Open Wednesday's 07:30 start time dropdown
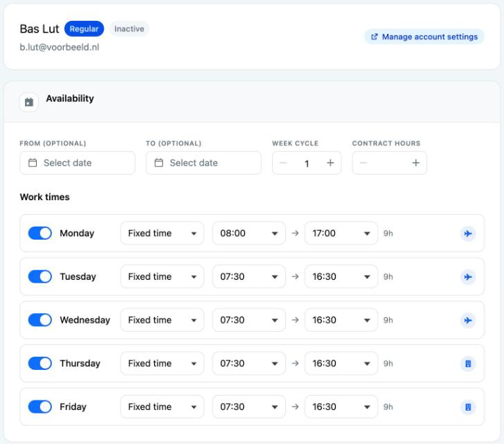 click(x=249, y=320)
